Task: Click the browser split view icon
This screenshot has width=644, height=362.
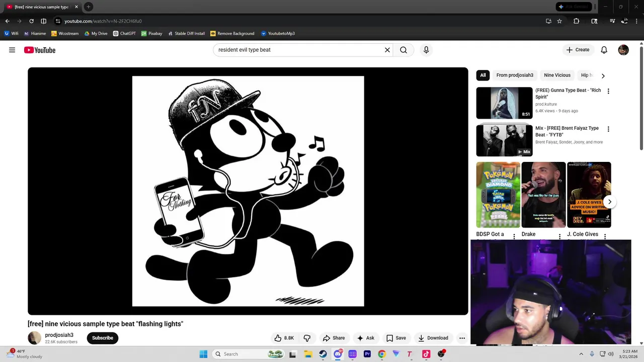Action: click(x=43, y=21)
